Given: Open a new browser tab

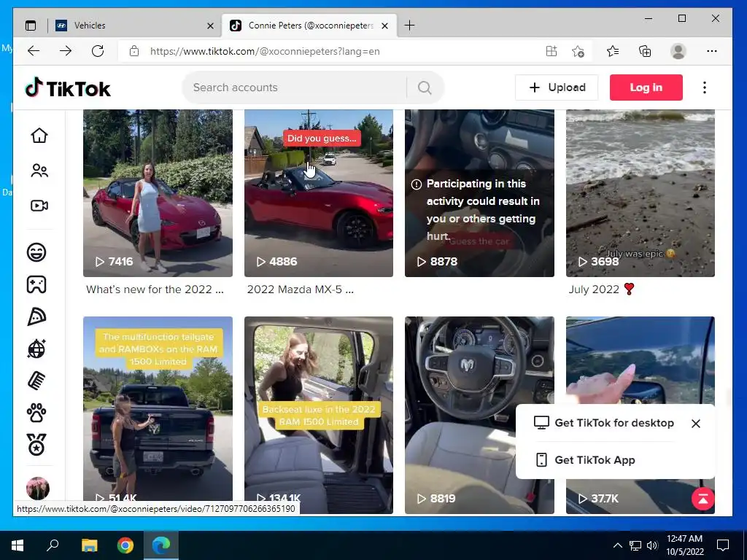Looking at the screenshot, I should [x=409, y=26].
